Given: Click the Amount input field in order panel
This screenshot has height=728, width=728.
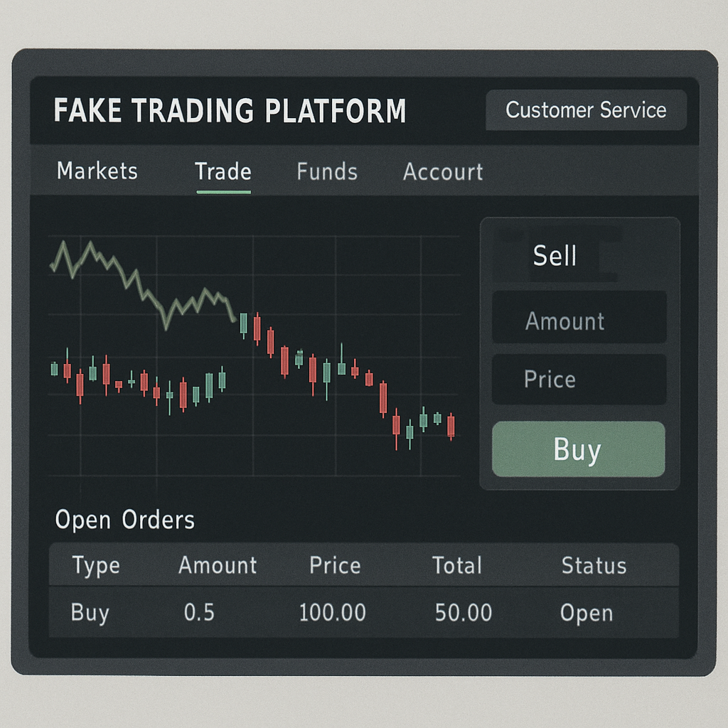Looking at the screenshot, I should pyautogui.click(x=579, y=321).
